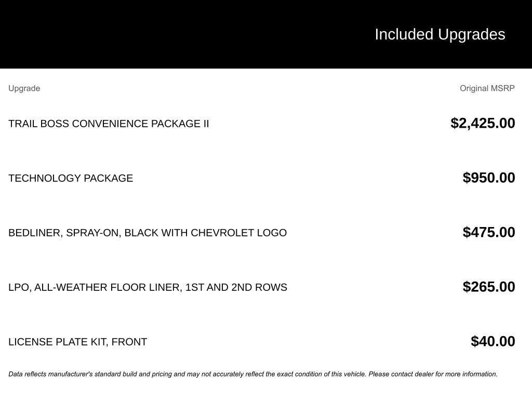Click Trail Boss Convenience Package II
532x399 pixels.
(109, 124)
